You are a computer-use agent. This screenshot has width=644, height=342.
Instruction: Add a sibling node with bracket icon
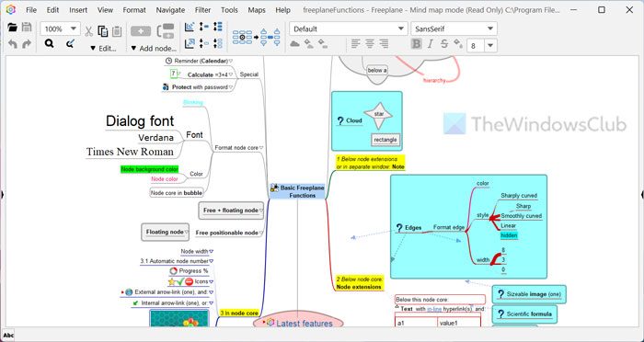(166, 31)
